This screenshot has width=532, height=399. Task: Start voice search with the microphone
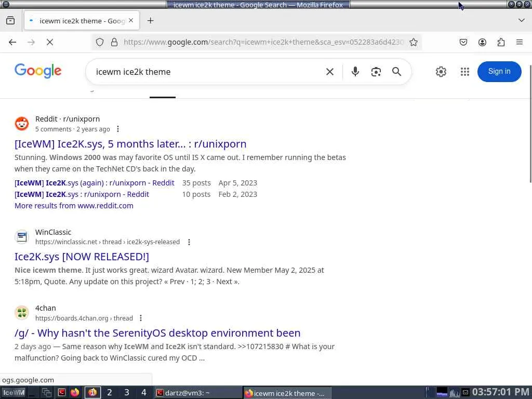[355, 72]
